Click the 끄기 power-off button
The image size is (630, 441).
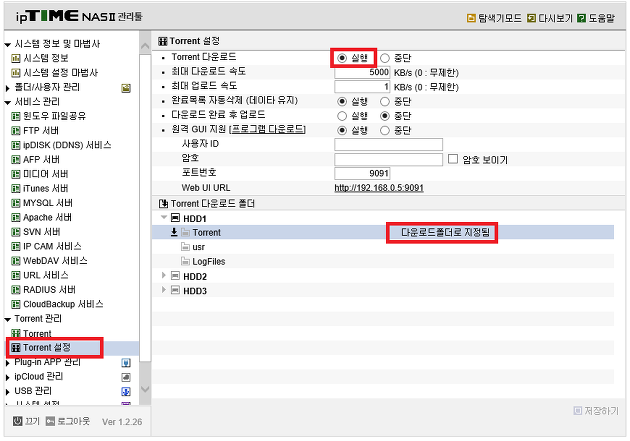point(27,421)
